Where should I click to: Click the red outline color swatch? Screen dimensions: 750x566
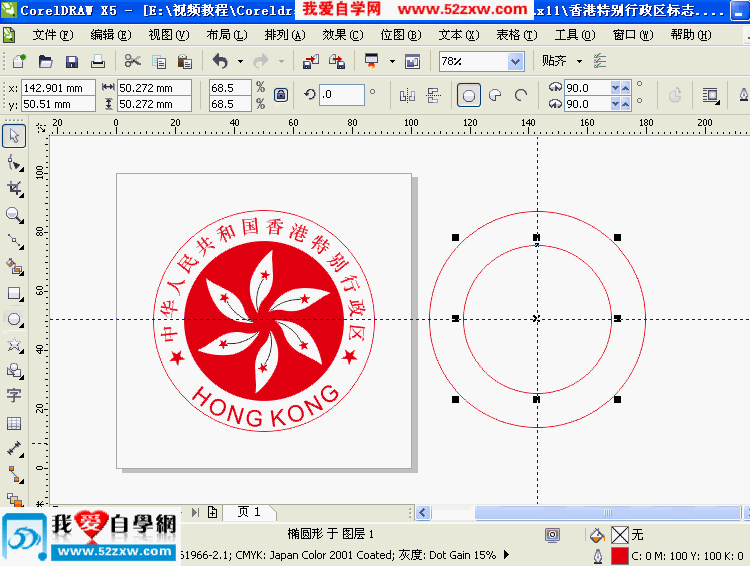[619, 556]
